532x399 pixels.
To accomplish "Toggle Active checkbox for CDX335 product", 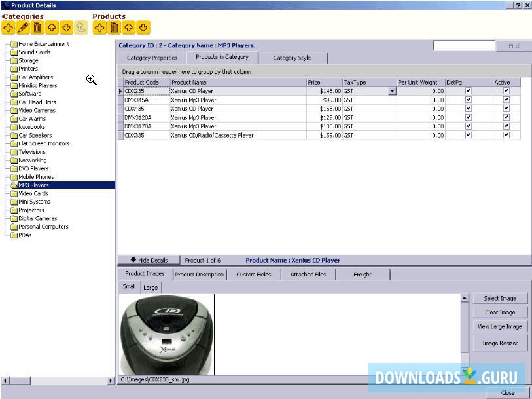I will (x=506, y=135).
